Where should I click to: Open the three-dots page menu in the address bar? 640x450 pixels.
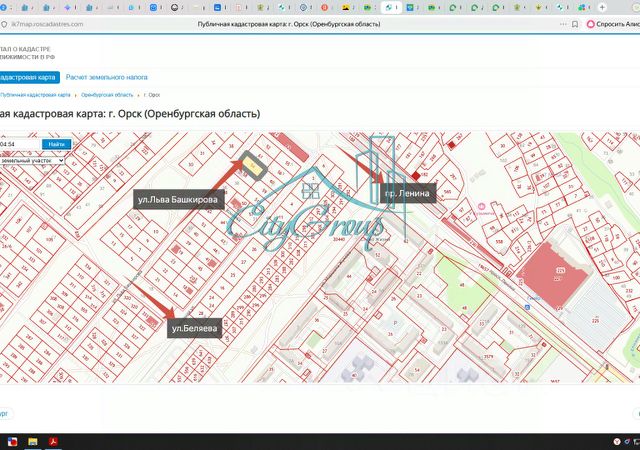563,24
